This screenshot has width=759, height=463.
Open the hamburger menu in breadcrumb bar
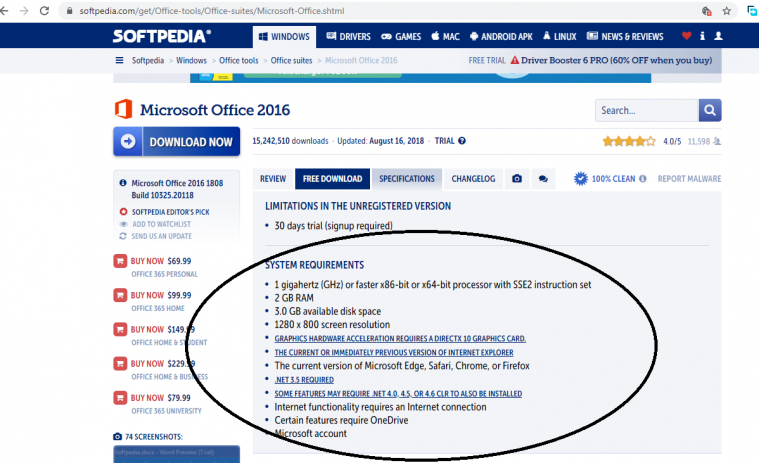pos(119,60)
